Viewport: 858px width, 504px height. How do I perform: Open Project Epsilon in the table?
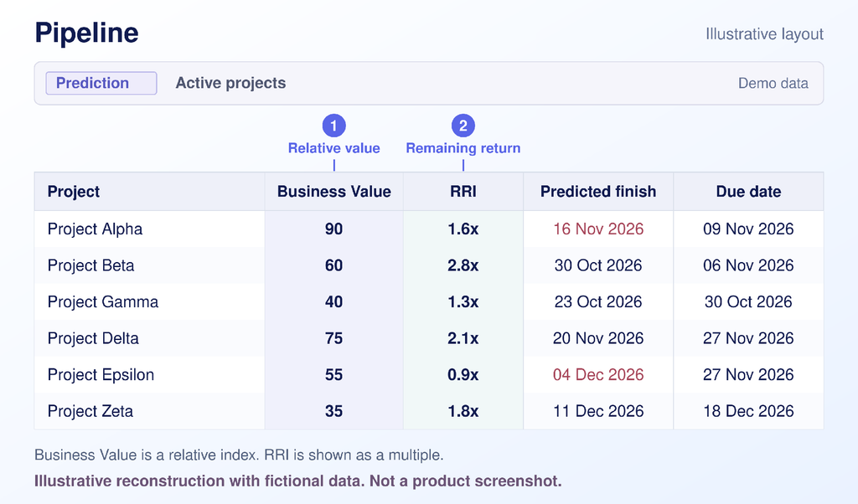[x=101, y=375]
